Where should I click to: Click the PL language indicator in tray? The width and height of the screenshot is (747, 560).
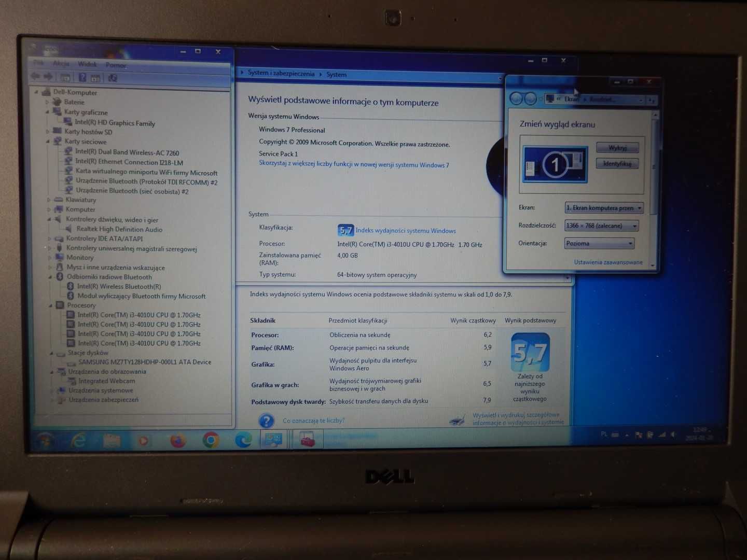coord(604,434)
